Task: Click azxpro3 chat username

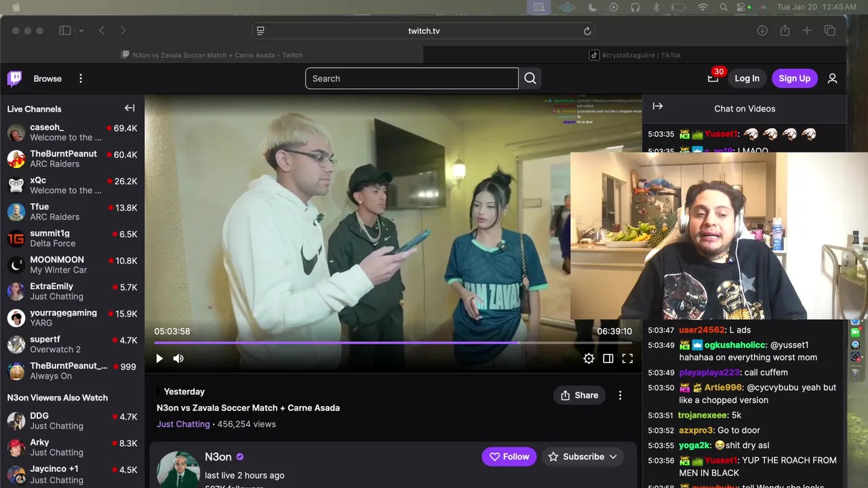Action: pyautogui.click(x=696, y=430)
